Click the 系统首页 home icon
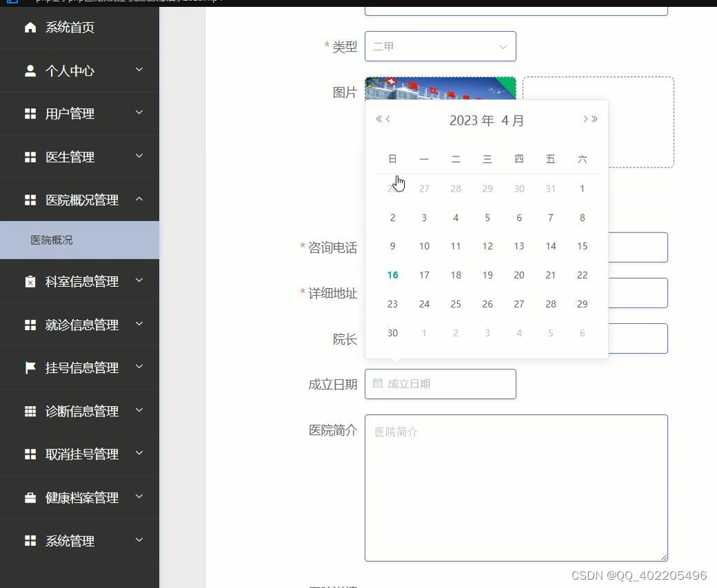717x588 pixels. [30, 27]
